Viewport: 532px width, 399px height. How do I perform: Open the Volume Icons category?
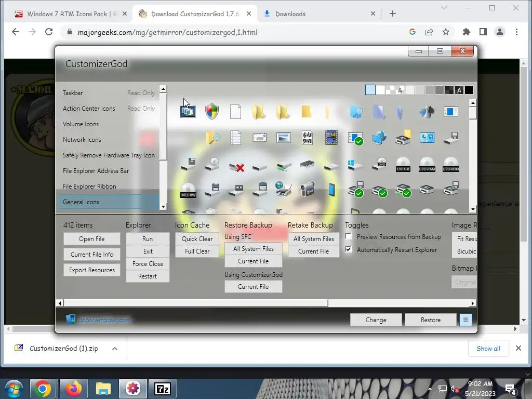[x=109, y=124]
